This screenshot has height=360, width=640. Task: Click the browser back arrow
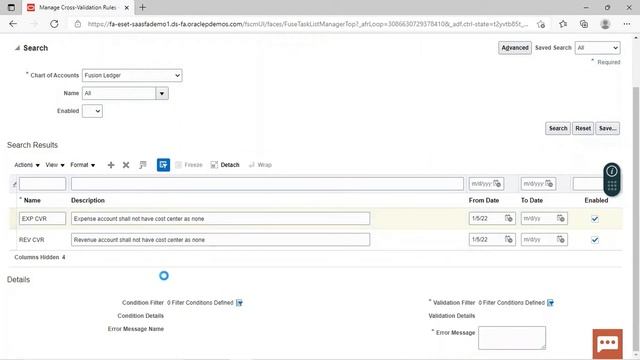point(13,24)
